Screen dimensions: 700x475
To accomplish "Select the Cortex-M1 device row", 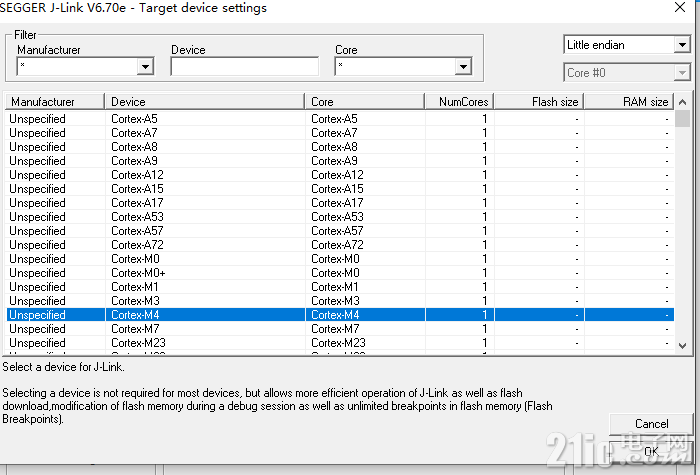I will pyautogui.click(x=340, y=287).
